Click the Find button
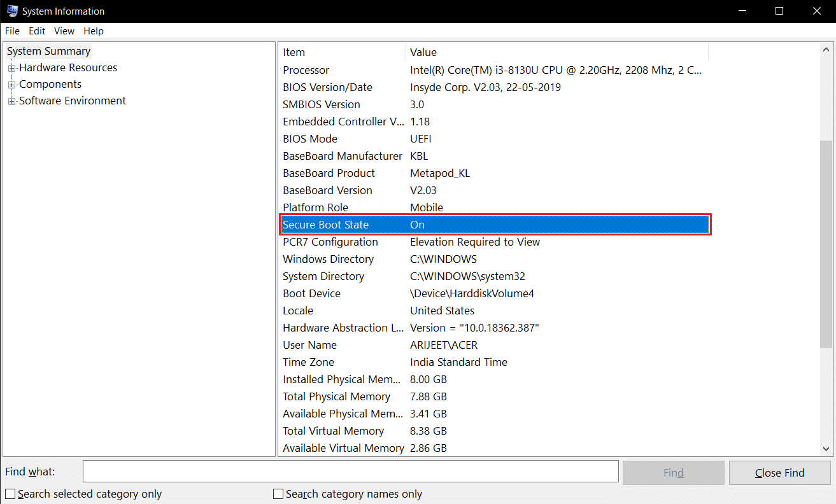836x504 pixels. pos(674,473)
